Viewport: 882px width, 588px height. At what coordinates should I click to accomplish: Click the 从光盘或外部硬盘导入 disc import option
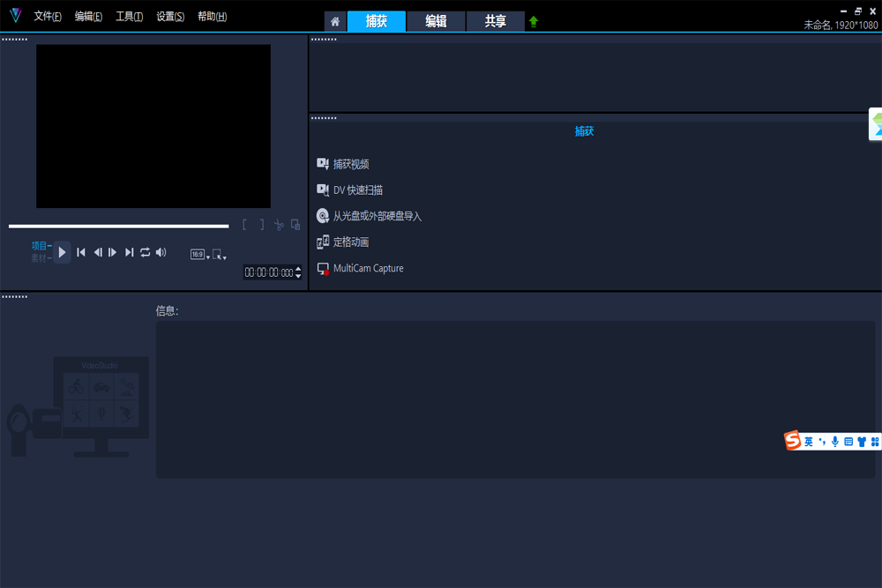click(377, 216)
